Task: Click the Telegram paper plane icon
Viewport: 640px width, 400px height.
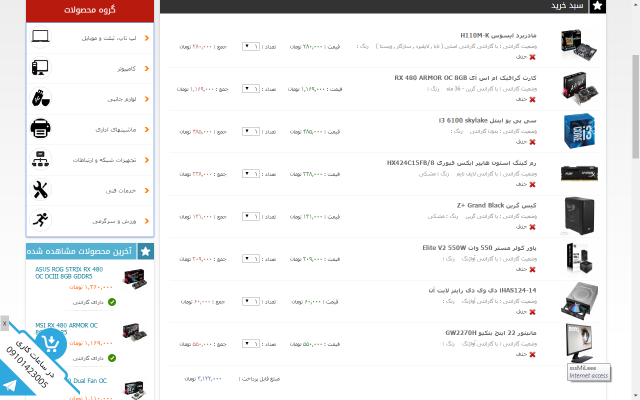Action: tap(10, 385)
